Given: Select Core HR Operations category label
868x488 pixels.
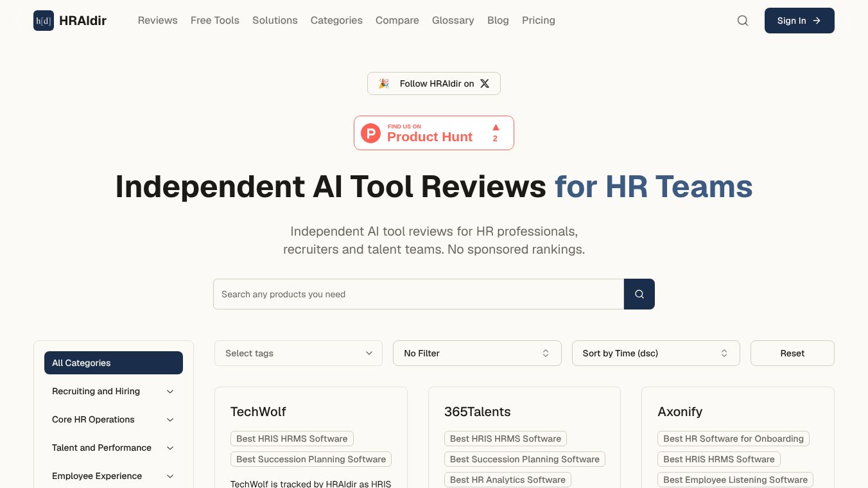Looking at the screenshot, I should [93, 419].
